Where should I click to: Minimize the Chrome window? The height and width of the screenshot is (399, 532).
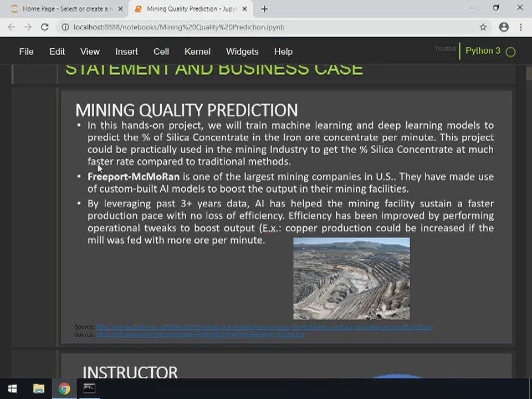coord(472,7)
